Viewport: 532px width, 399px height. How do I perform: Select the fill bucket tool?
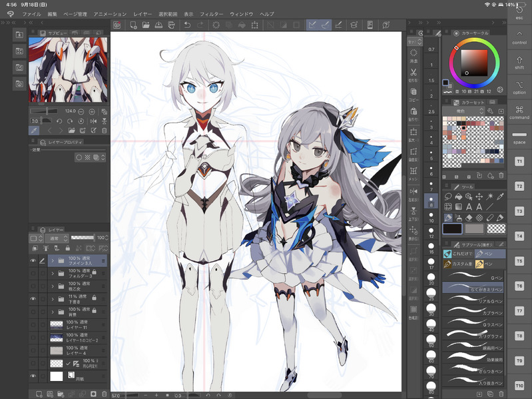[x=458, y=197]
